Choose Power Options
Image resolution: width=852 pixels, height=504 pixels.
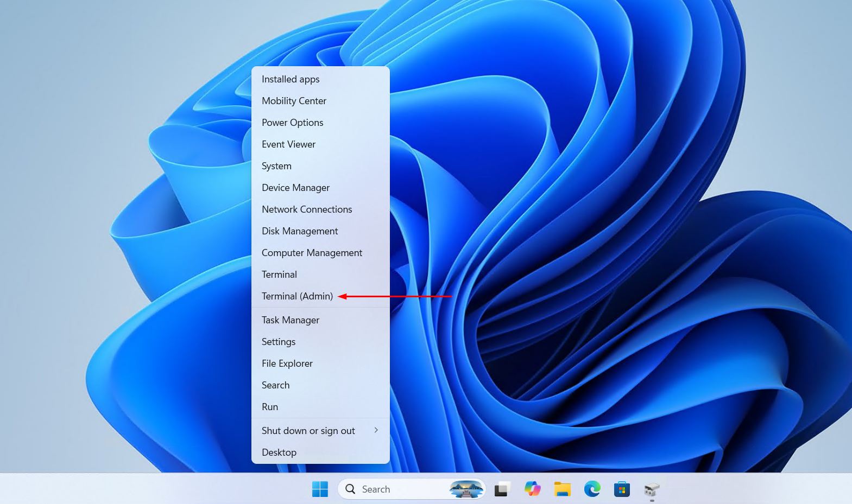(320, 123)
